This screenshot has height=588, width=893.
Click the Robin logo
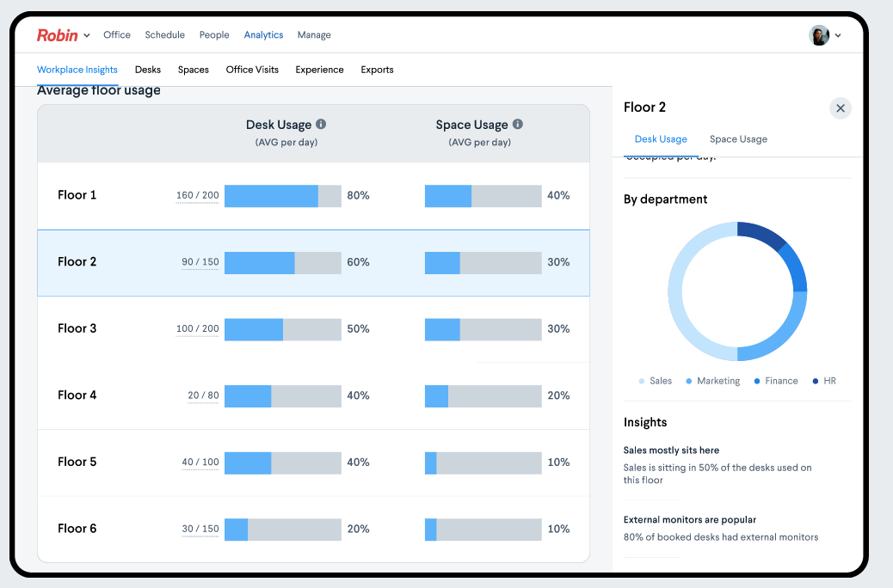pyautogui.click(x=57, y=35)
